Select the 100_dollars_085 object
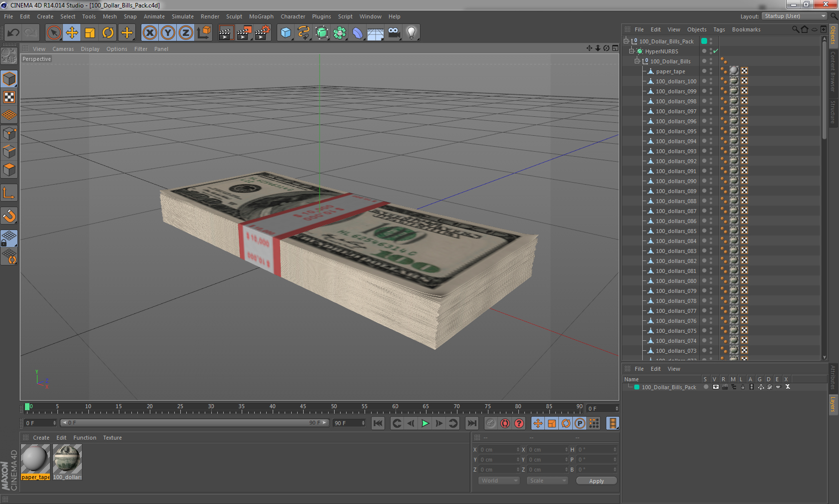The image size is (839, 504). [676, 231]
